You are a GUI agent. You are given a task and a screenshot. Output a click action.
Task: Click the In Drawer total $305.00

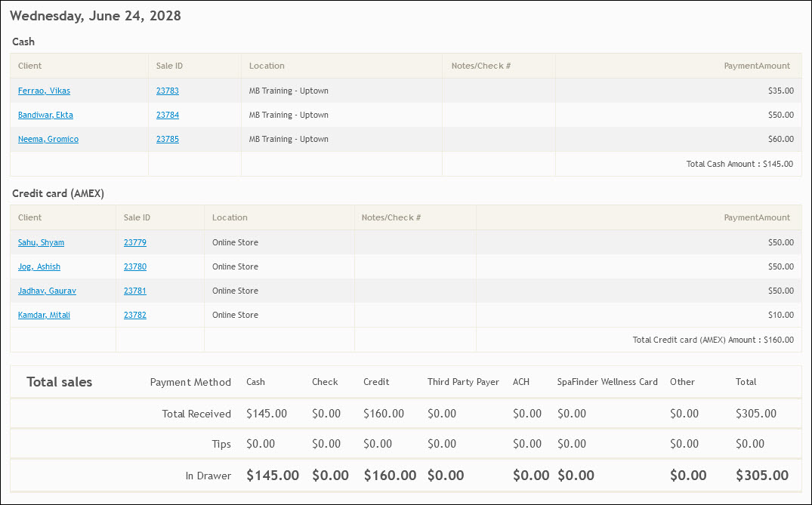[761, 476]
